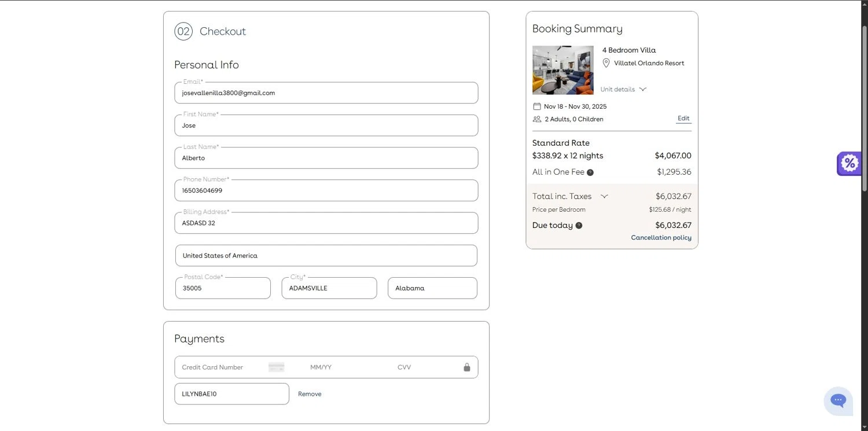Click the Postal Code field
The height and width of the screenshot is (431, 868).
point(223,288)
